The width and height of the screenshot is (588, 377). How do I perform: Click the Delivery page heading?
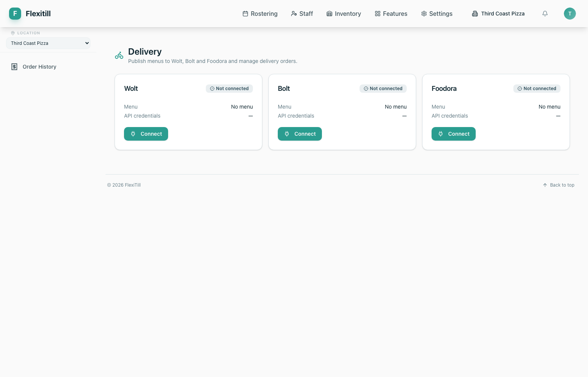click(145, 52)
